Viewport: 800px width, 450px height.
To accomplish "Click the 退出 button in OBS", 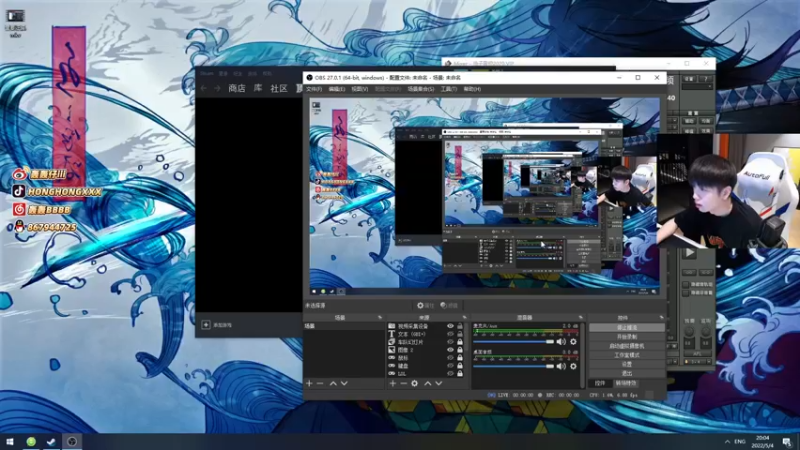I will pos(627,373).
